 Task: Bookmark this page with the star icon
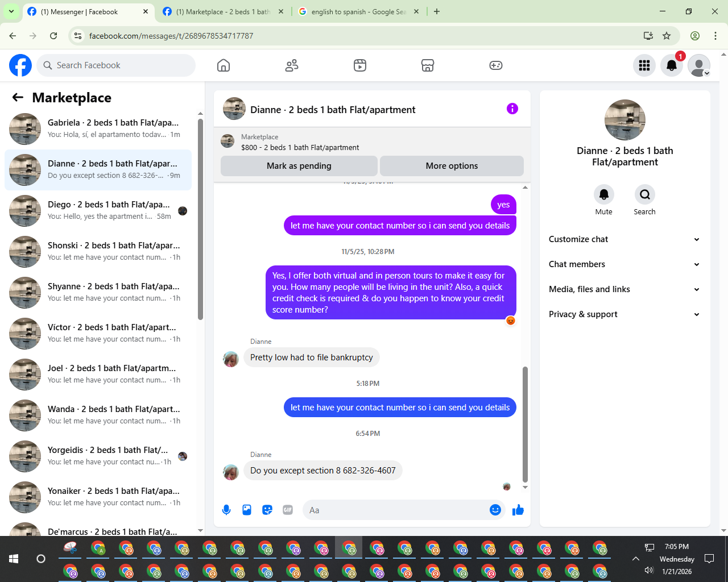click(667, 36)
